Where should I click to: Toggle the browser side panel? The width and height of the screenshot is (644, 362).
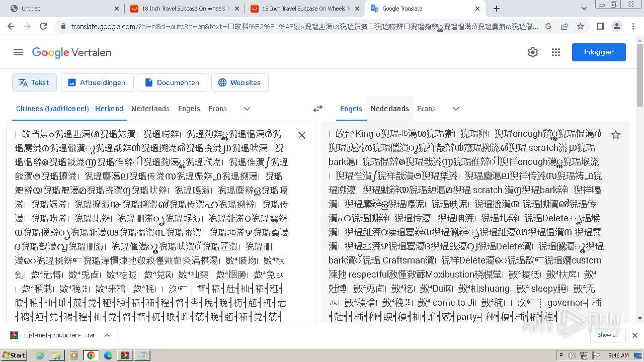coord(600,26)
